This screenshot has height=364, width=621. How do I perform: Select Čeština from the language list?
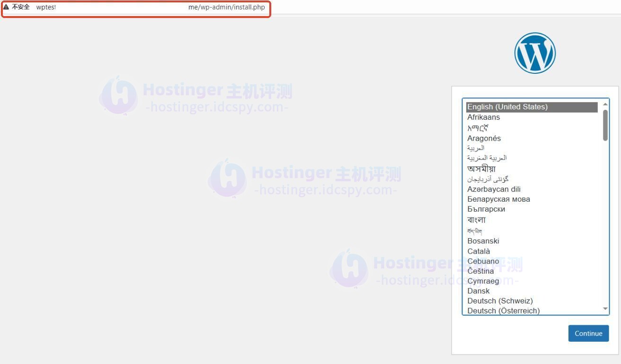[x=480, y=271]
